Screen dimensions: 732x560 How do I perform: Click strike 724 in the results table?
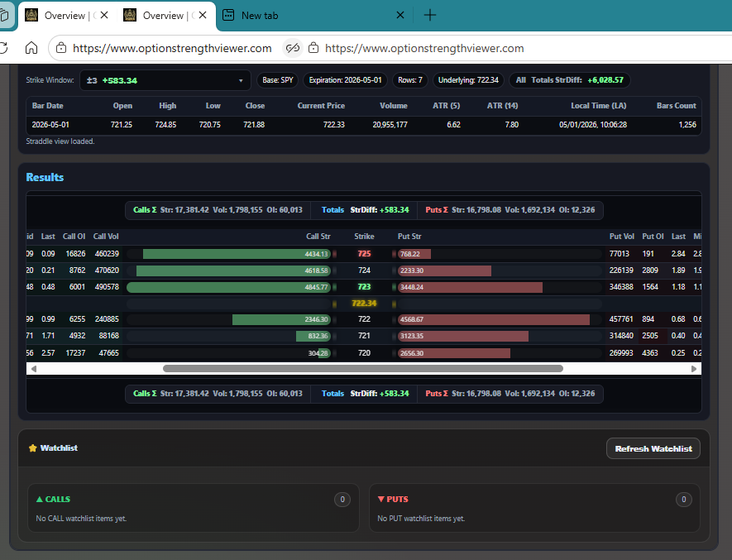(x=364, y=270)
